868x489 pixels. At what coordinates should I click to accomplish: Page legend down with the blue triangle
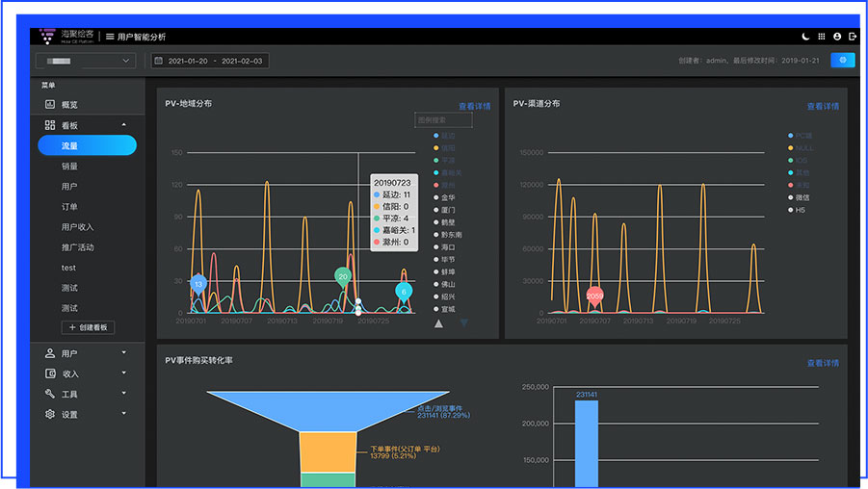point(464,323)
